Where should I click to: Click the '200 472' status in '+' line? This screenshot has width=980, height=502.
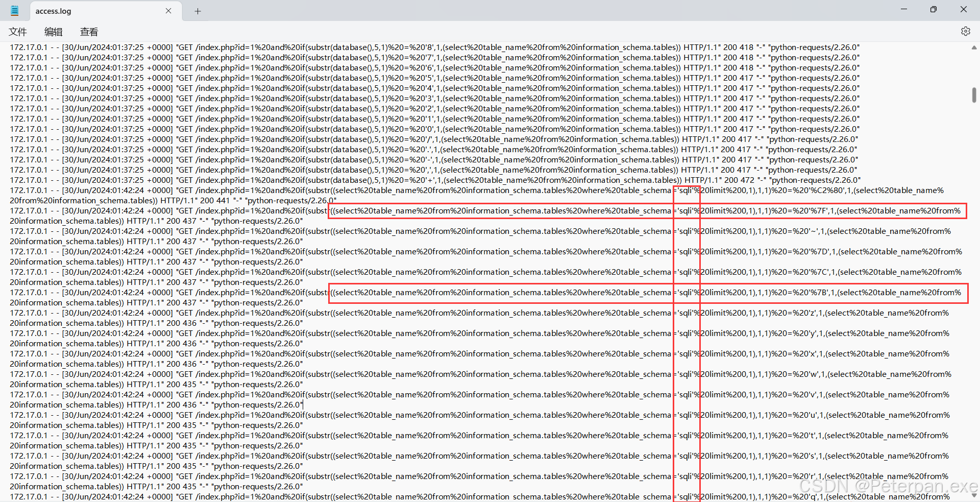[x=739, y=180]
